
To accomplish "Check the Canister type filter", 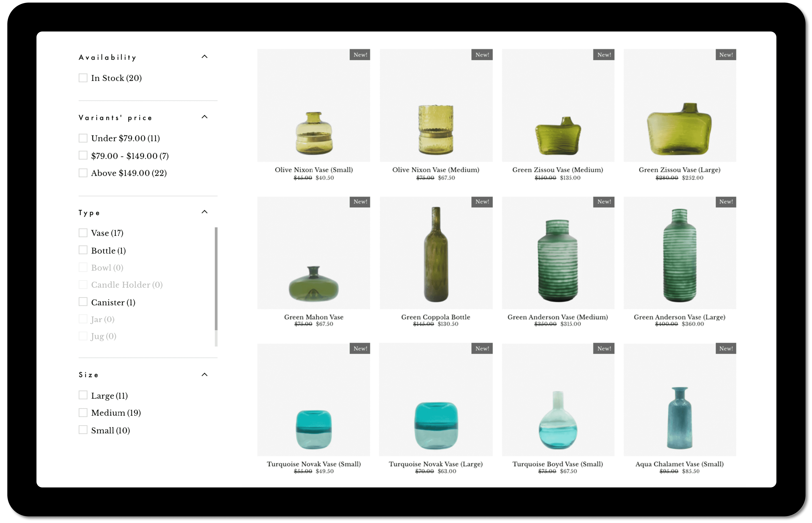I will (x=83, y=302).
